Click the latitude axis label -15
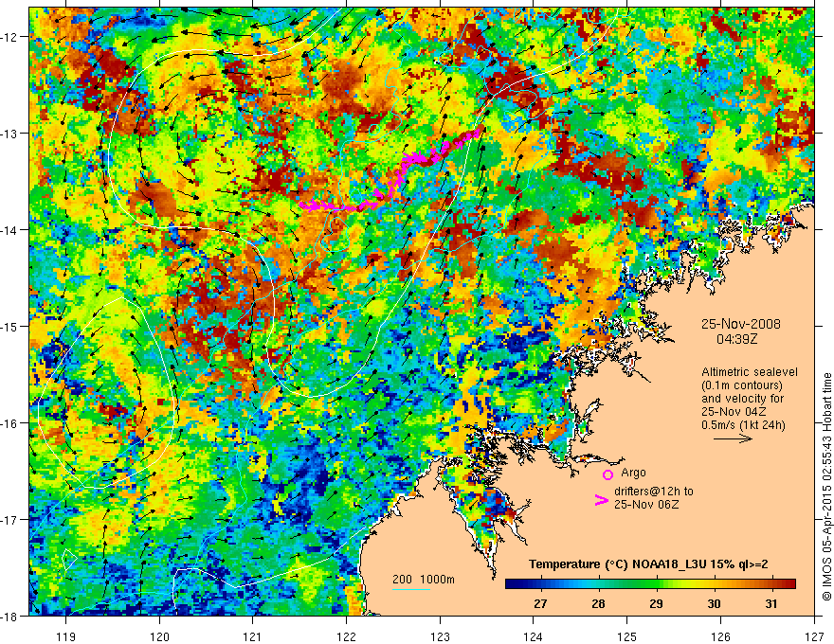834x644 pixels. tap(9, 326)
